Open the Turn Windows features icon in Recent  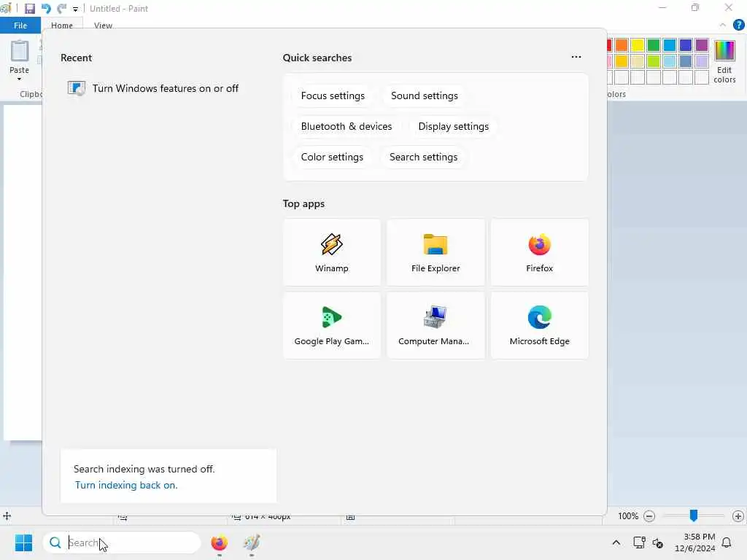tap(76, 88)
